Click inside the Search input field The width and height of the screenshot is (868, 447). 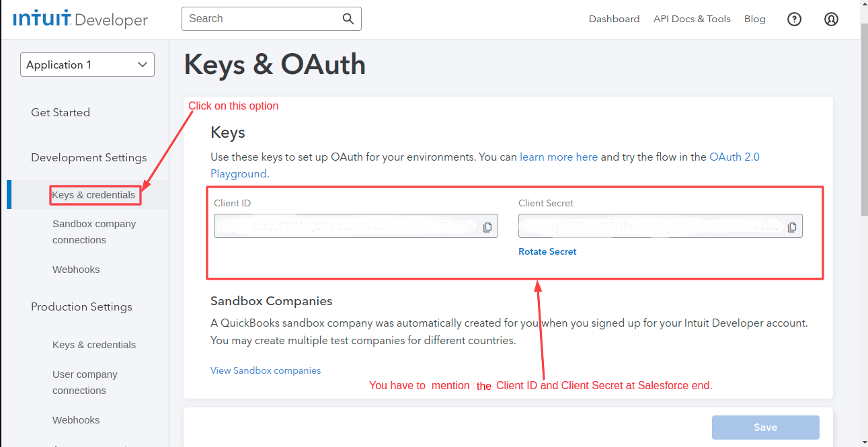pos(262,19)
